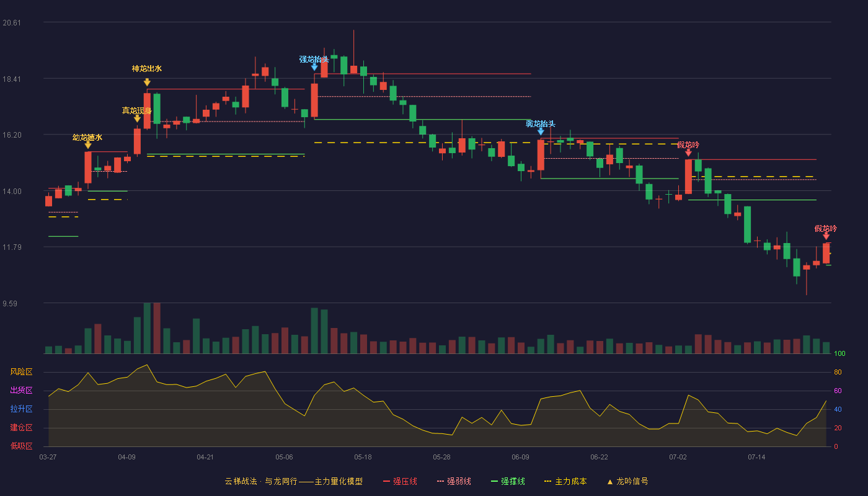Image resolution: width=868 pixels, height=496 pixels.
Task: Click the 16.20 price level label
Action: click(x=11, y=135)
